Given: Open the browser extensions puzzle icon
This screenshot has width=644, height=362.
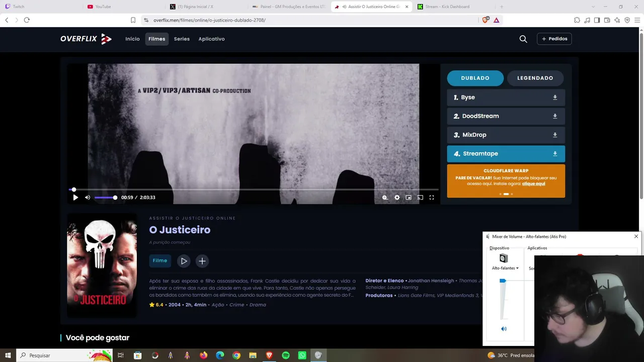Looking at the screenshot, I should click(577, 20).
